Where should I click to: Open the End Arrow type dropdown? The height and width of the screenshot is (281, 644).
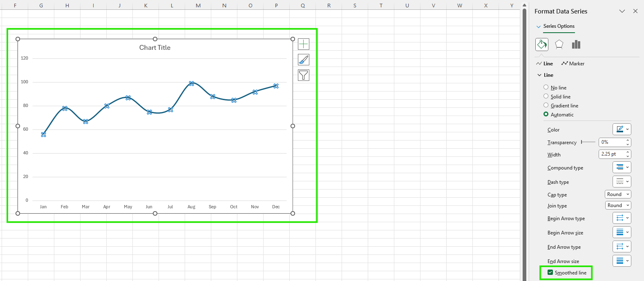pyautogui.click(x=622, y=246)
